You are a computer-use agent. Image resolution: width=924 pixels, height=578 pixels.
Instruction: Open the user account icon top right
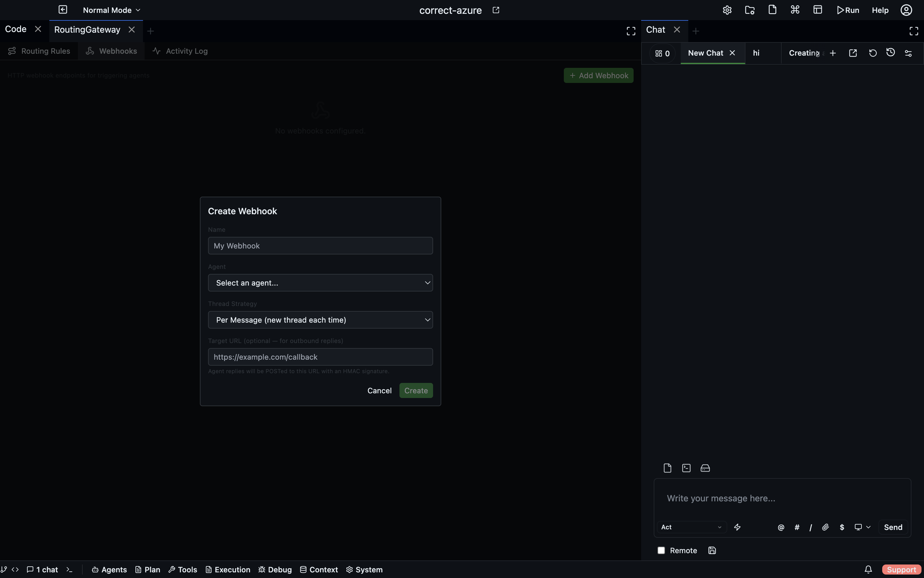tap(906, 10)
